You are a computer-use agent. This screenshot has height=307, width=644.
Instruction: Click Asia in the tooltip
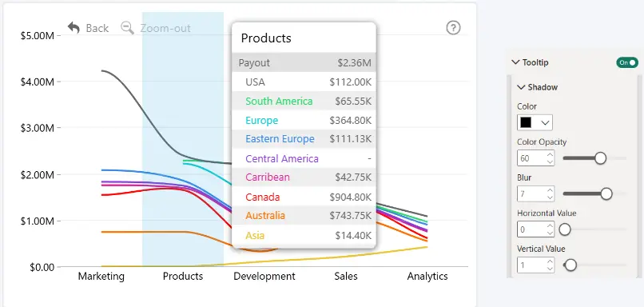[255, 236]
